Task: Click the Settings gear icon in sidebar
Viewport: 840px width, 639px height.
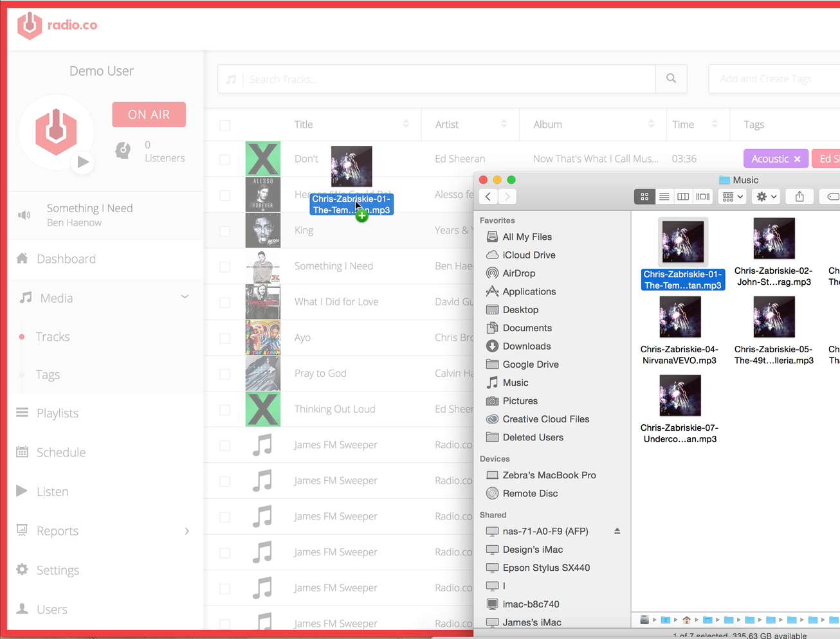Action: pyautogui.click(x=22, y=570)
